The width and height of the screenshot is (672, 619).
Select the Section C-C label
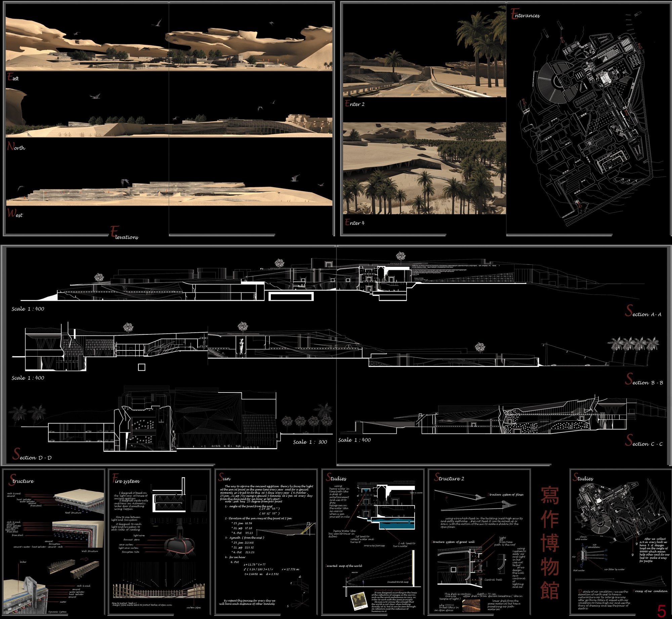point(644,440)
